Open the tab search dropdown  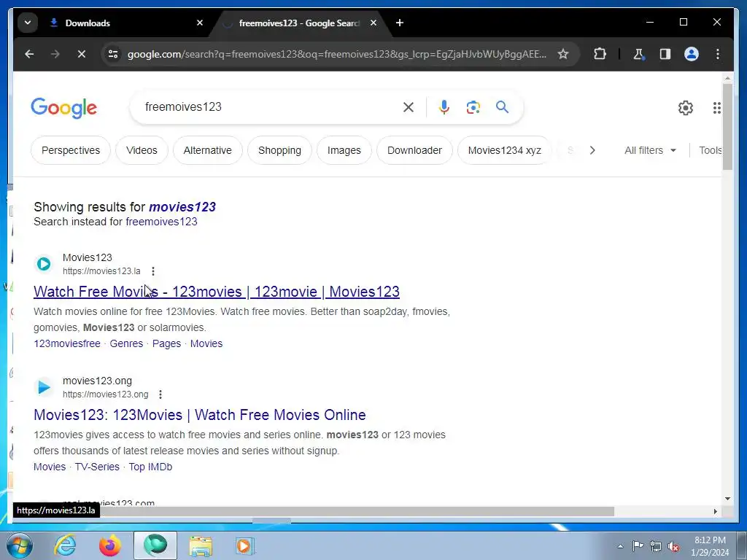28,23
